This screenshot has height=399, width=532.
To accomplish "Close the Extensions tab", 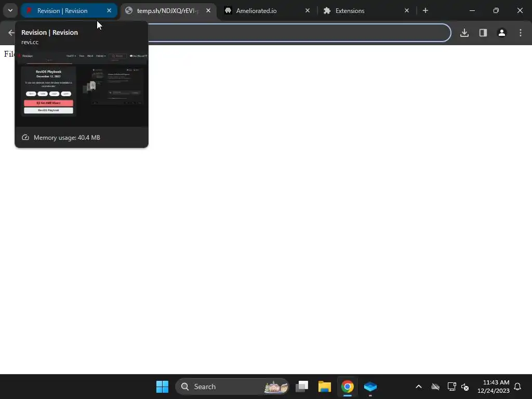I will (407, 10).
